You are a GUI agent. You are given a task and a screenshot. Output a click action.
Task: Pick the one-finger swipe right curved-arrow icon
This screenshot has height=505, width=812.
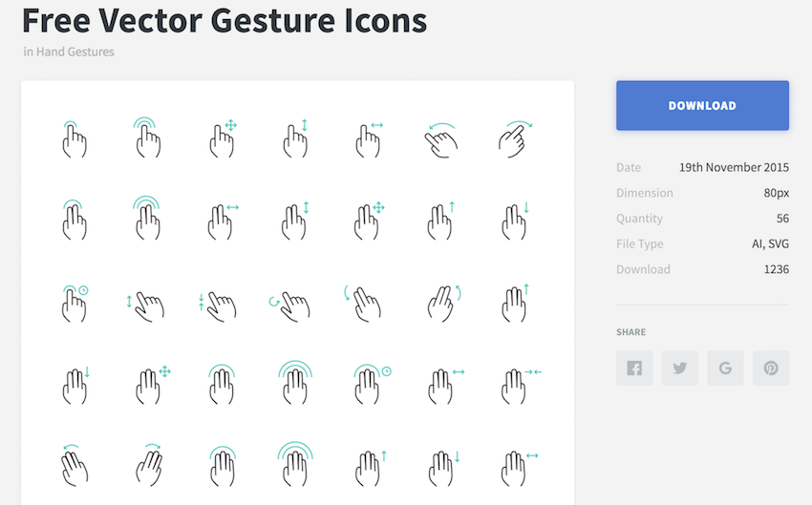[513, 139]
